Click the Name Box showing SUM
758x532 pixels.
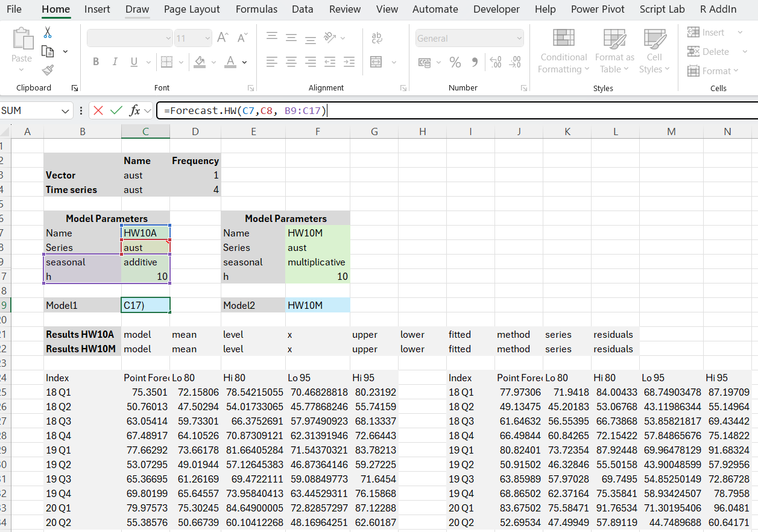click(x=30, y=111)
